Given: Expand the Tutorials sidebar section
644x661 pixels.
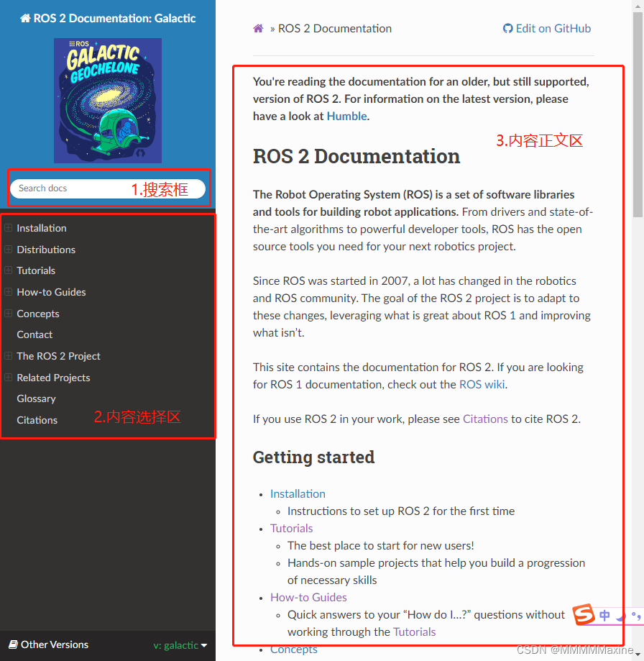Looking at the screenshot, I should click(x=8, y=270).
